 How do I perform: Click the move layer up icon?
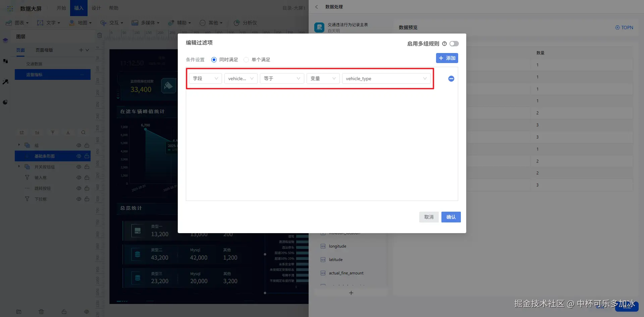(x=22, y=133)
